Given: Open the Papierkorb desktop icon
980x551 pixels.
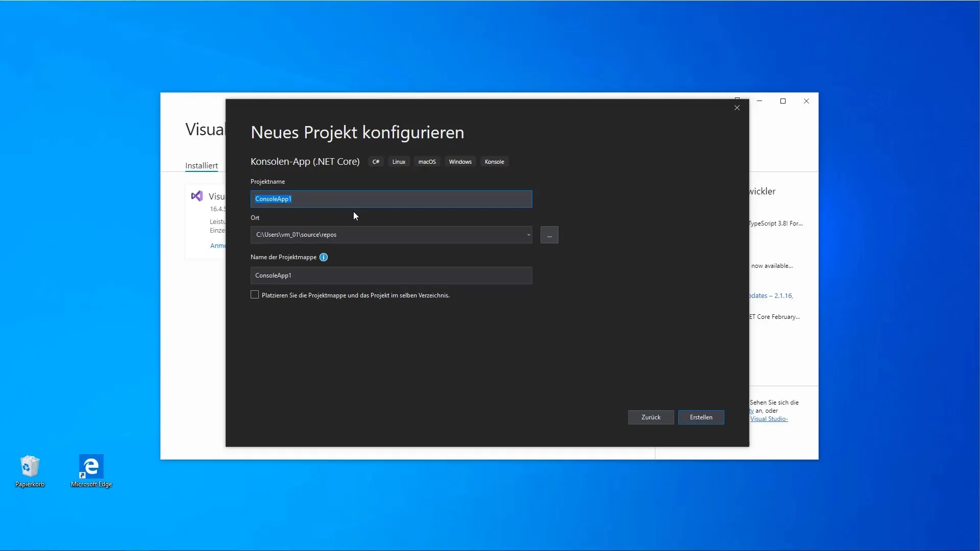Looking at the screenshot, I should point(30,471).
